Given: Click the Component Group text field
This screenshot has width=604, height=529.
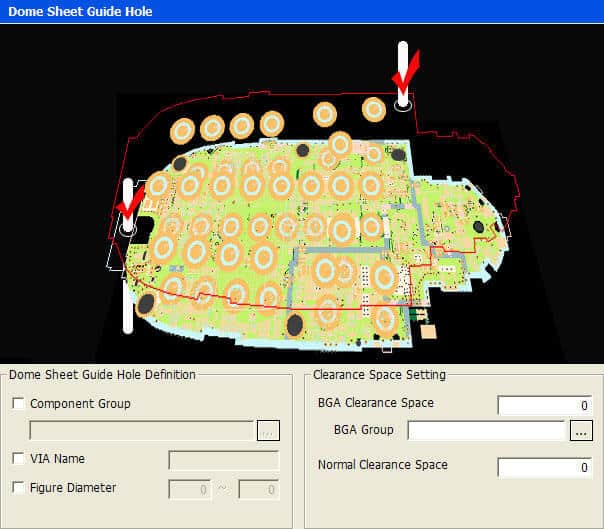Looking at the screenshot, I should (141, 430).
